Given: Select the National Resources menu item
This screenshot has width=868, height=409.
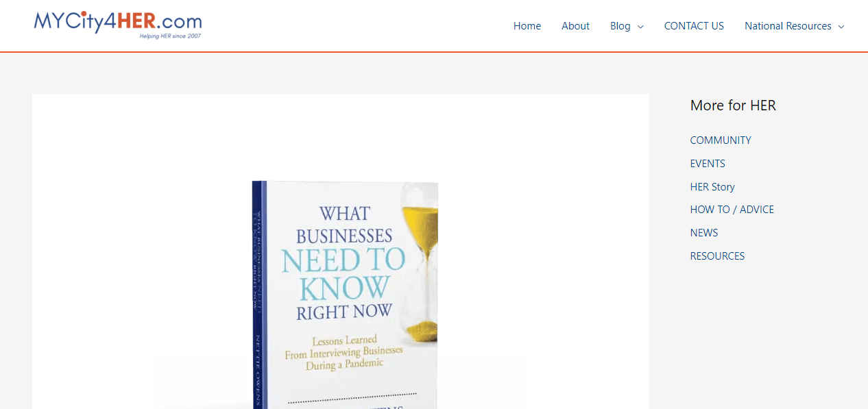Looking at the screenshot, I should click(x=788, y=26).
